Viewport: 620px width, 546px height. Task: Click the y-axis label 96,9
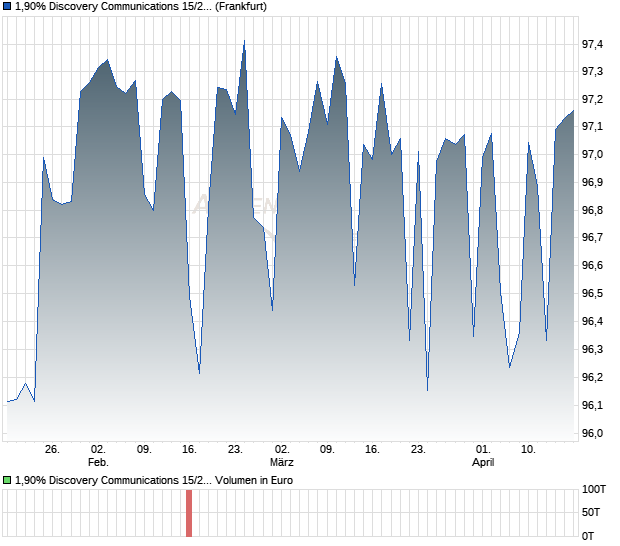tap(592, 183)
